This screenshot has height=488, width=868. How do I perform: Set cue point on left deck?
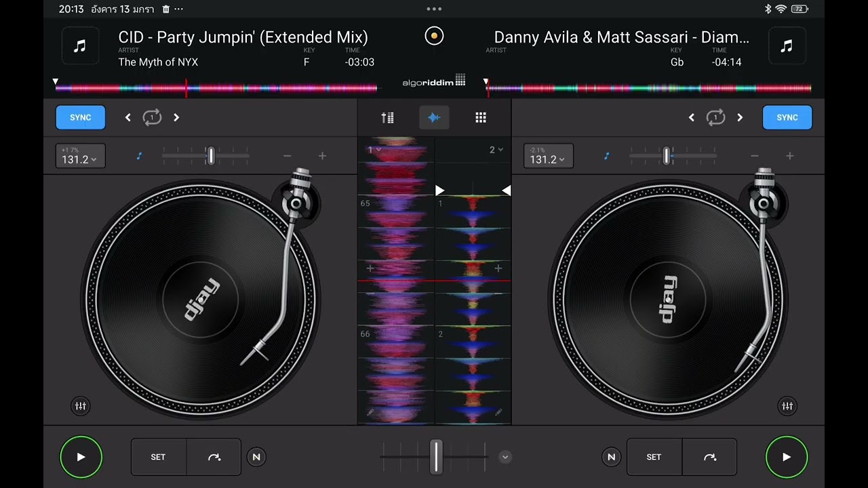158,457
